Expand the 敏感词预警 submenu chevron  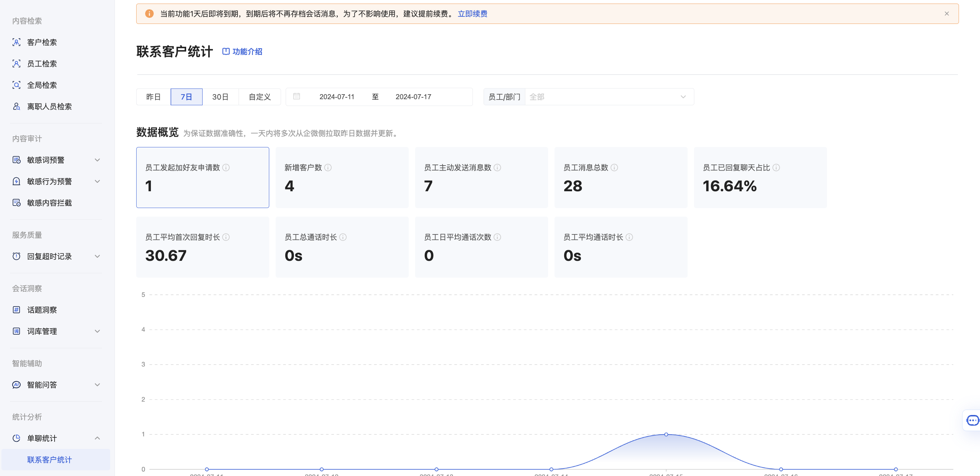click(x=97, y=160)
